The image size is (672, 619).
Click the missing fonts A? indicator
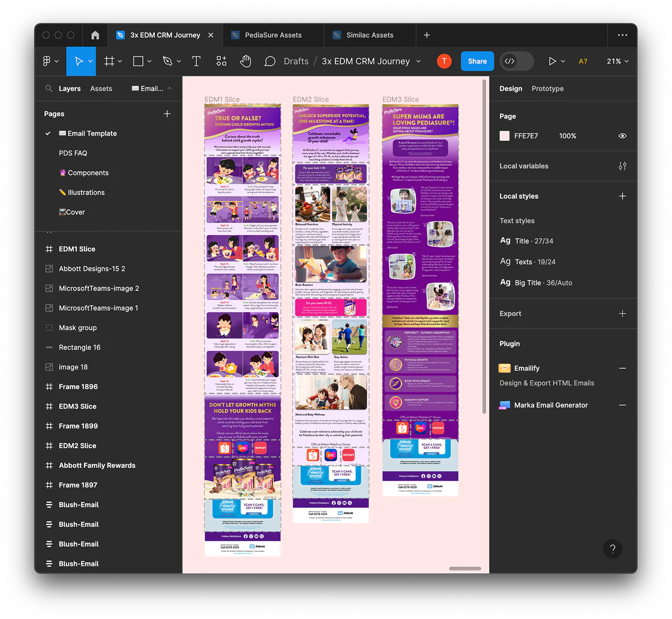(583, 61)
